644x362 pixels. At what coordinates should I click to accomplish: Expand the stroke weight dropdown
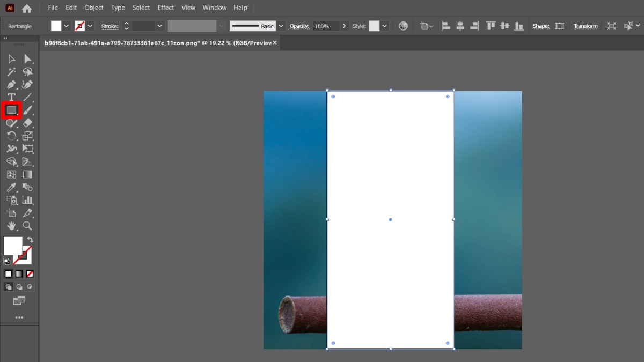(x=159, y=26)
